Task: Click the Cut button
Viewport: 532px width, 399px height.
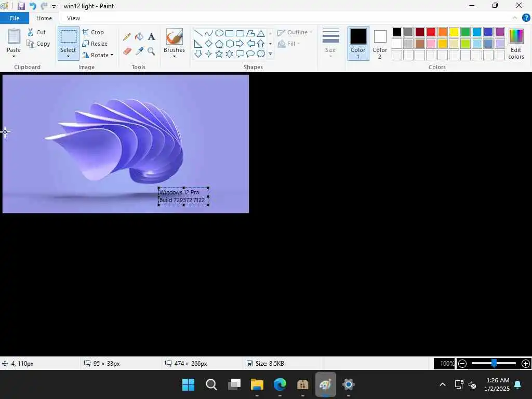Action: click(37, 32)
